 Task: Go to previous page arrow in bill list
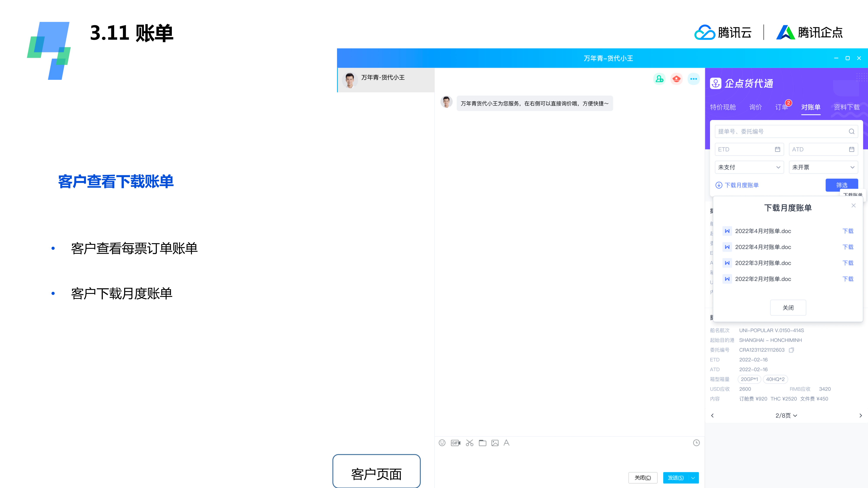pyautogui.click(x=712, y=415)
